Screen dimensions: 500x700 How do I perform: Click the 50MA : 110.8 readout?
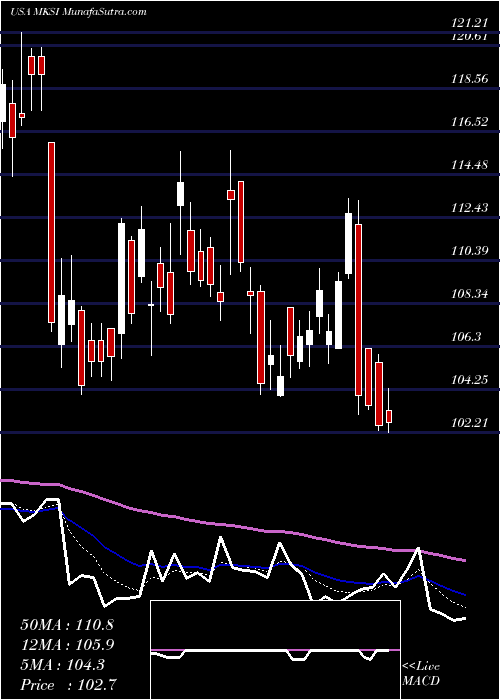[x=67, y=625]
